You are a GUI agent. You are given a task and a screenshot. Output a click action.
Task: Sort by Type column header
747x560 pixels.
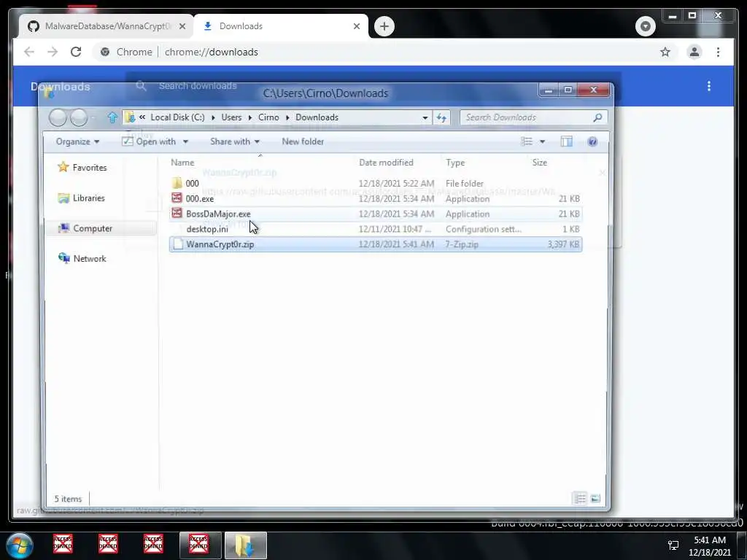(x=455, y=163)
